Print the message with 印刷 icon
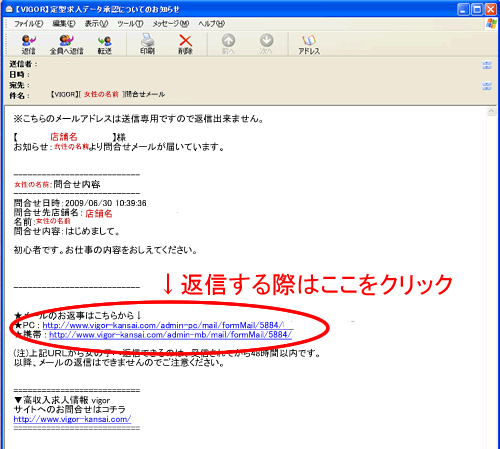 point(147,44)
